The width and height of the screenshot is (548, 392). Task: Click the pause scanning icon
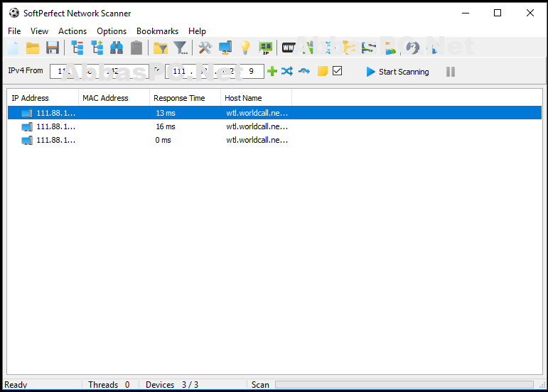[451, 72]
